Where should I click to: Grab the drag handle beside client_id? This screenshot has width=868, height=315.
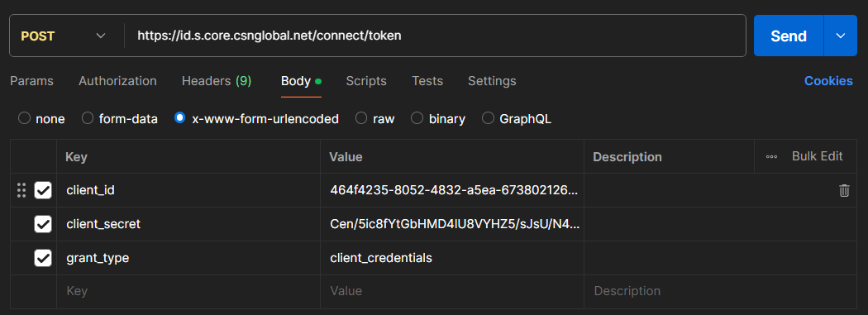pyautogui.click(x=21, y=190)
